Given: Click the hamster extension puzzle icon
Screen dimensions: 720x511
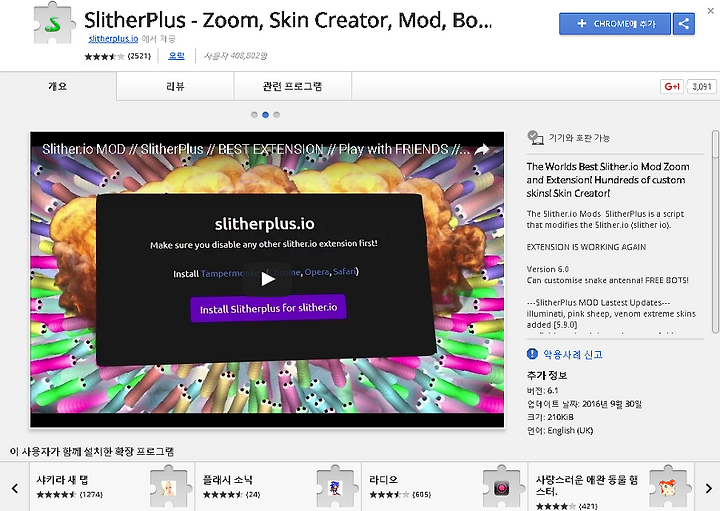Looking at the screenshot, I should tap(668, 487).
